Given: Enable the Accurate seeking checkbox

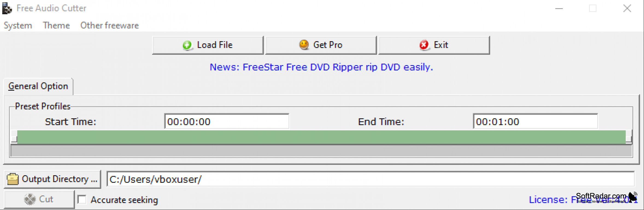Looking at the screenshot, I should [82, 200].
